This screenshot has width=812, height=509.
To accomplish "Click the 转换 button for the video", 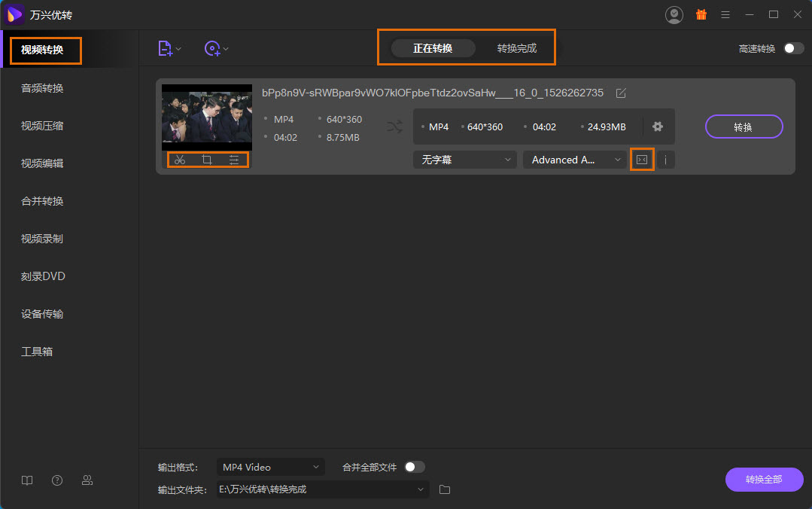I will [744, 126].
